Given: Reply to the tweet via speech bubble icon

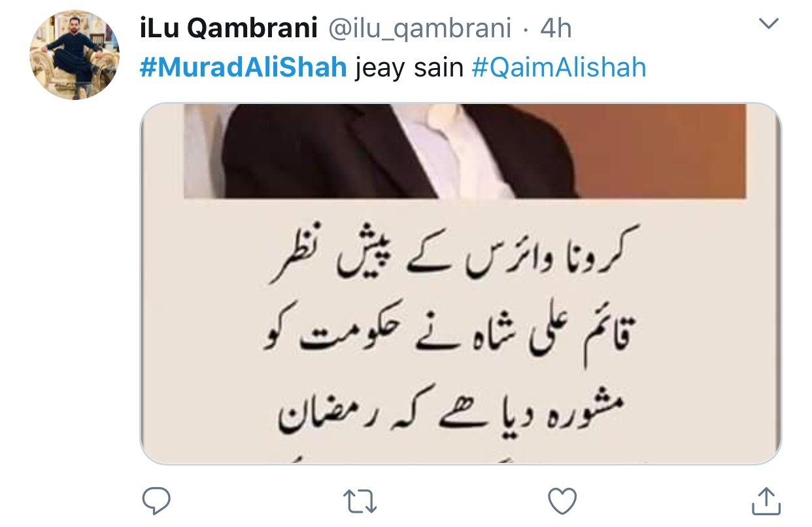Looking at the screenshot, I should (x=156, y=501).
